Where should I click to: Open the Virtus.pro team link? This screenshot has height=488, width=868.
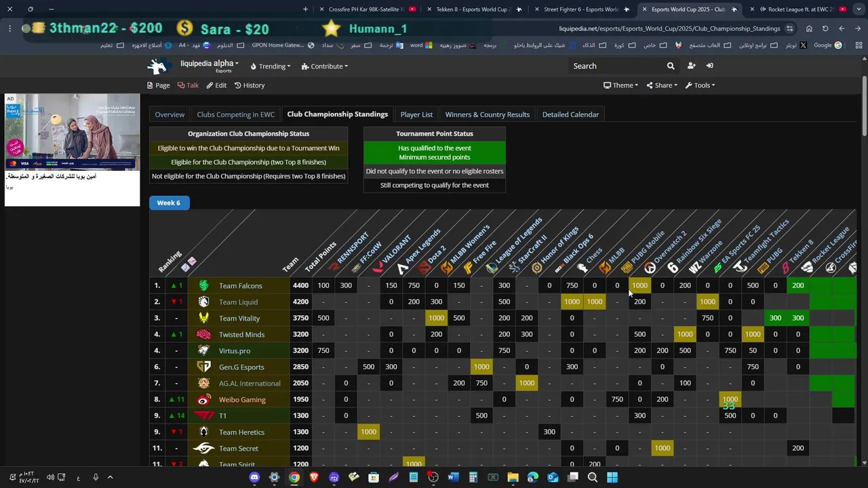click(x=235, y=350)
